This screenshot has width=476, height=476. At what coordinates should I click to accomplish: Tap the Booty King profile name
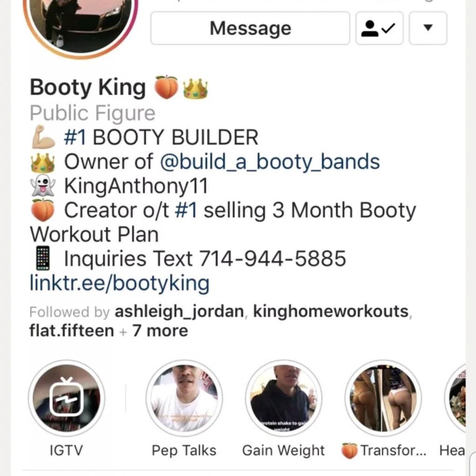click(x=88, y=87)
